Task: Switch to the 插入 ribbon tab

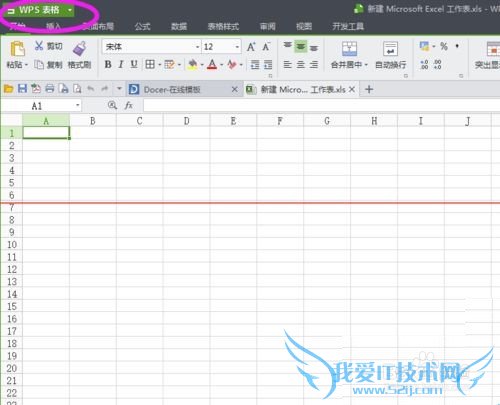Action: coord(53,26)
